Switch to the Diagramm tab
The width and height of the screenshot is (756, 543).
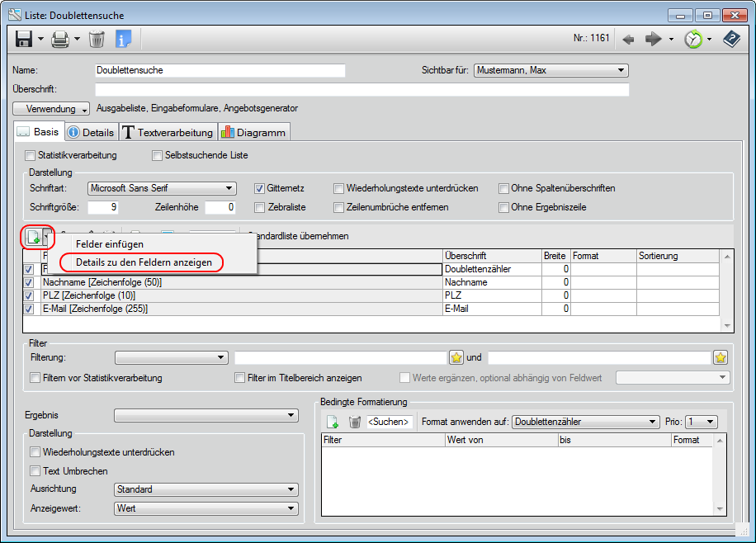(x=253, y=131)
